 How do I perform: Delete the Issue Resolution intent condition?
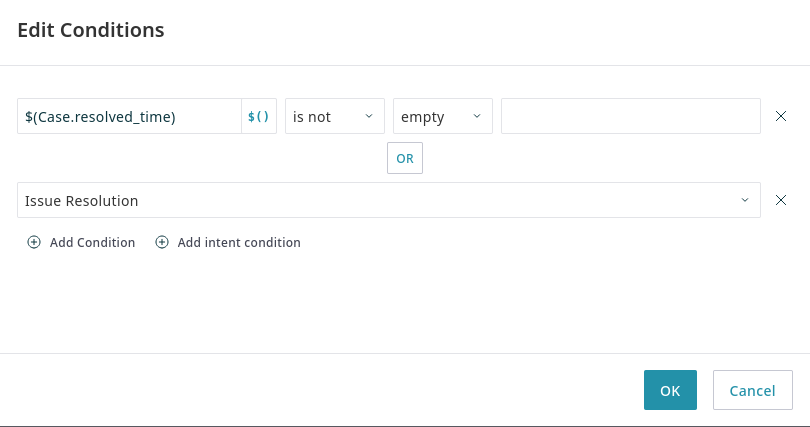point(781,200)
